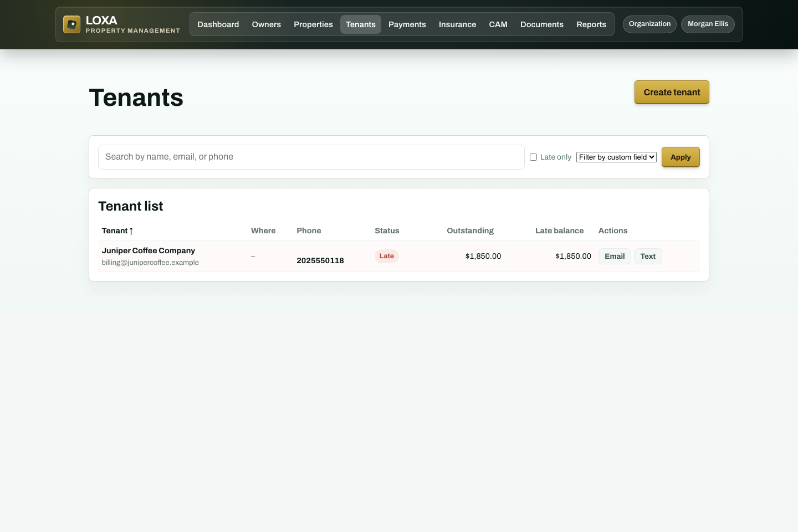
Task: Click the Outstanding column header
Action: tap(470, 231)
